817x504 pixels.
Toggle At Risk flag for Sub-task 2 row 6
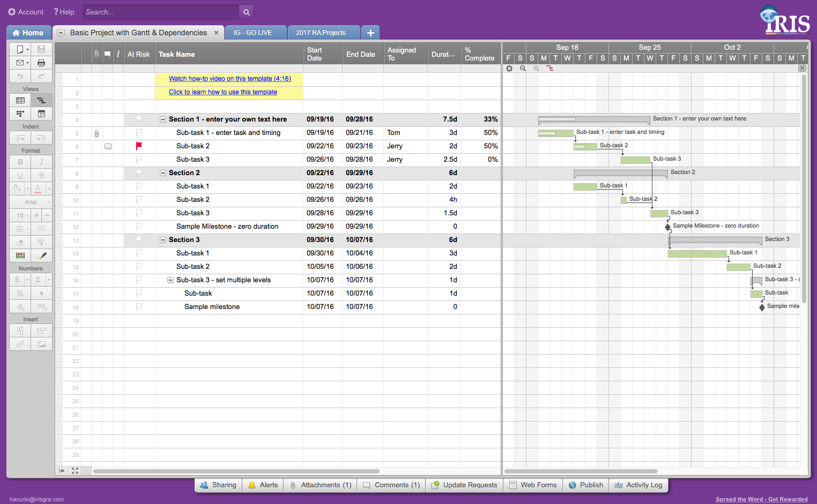(139, 146)
